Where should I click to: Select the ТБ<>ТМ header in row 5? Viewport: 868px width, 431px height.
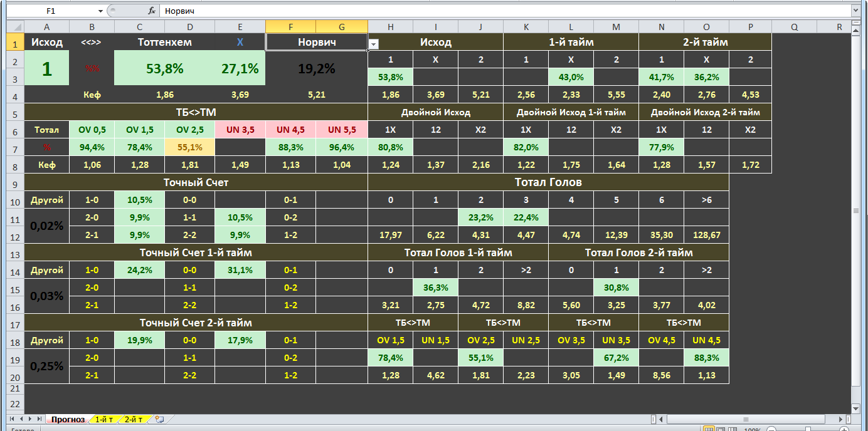(x=196, y=113)
